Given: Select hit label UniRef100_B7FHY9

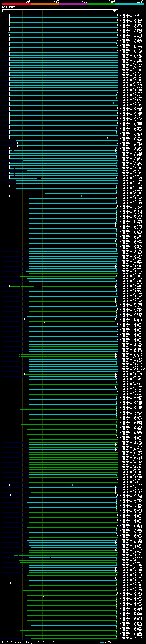Looking at the screenshot, I should (x=131, y=196).
